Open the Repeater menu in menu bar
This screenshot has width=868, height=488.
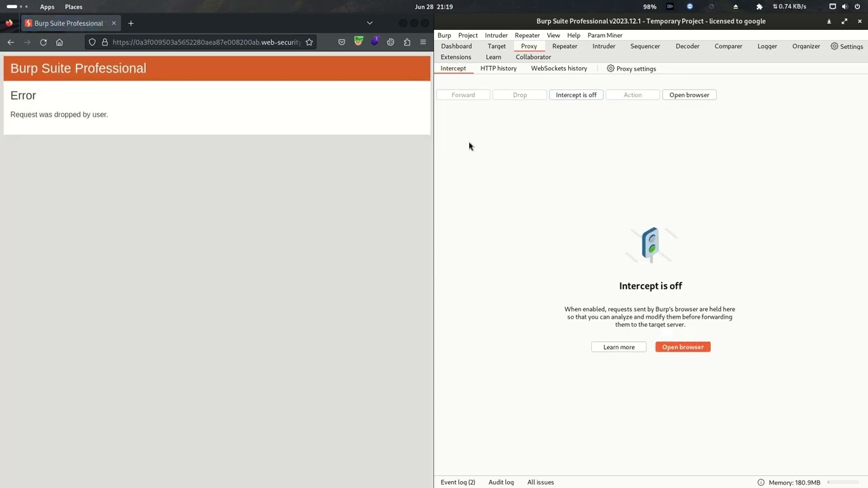527,35
